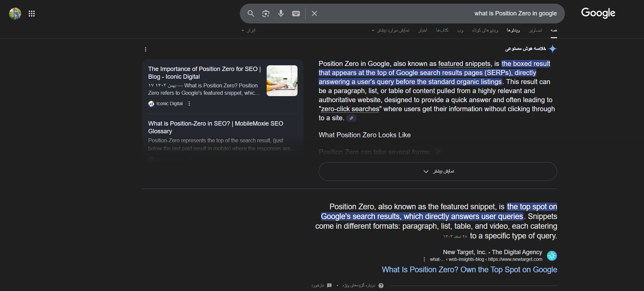Open the AI overview three-dot options menu
This screenshot has height=291, width=644.
click(146, 49)
